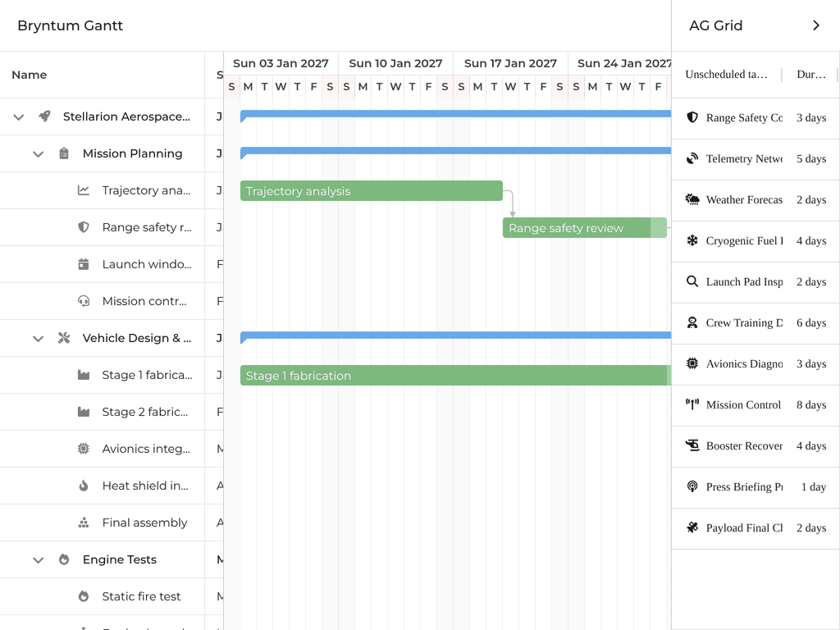Click the fire icon beside Engine Tests

coord(64,559)
